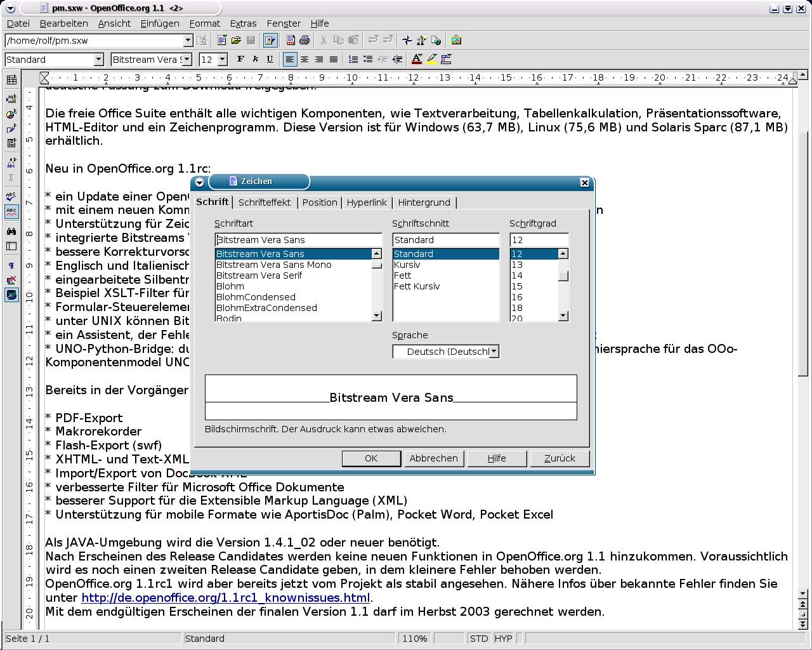Select Bitstream Vera Serif in font list
This screenshot has height=650, width=812.
pos(259,275)
